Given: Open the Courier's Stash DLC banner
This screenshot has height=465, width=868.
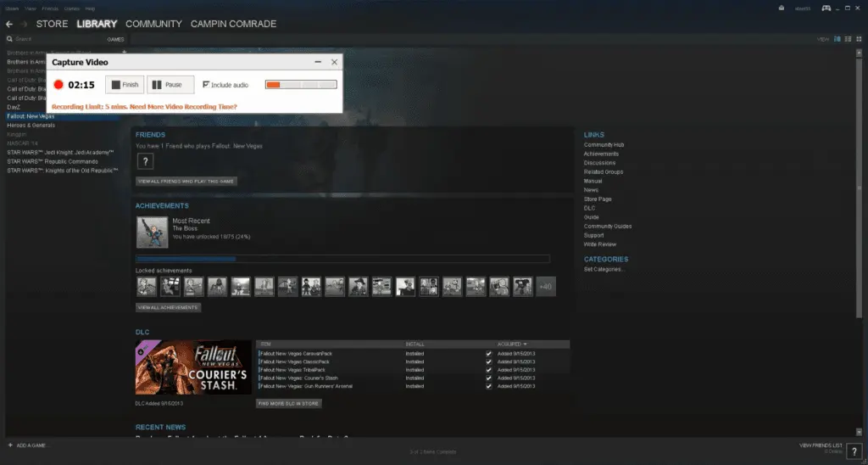Looking at the screenshot, I should 193,367.
